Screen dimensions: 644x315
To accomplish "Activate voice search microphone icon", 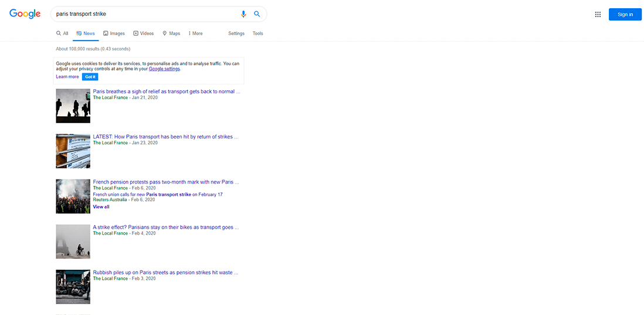I will click(x=243, y=14).
